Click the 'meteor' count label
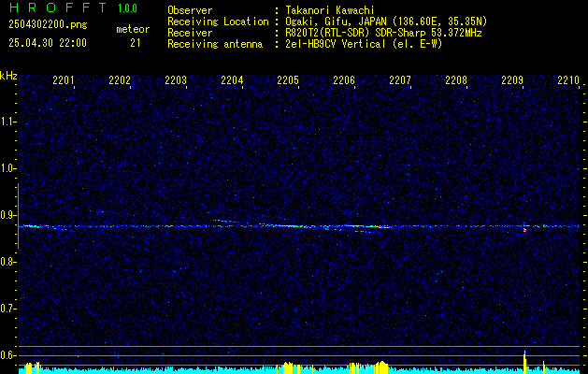The height and width of the screenshot is (374, 588). coord(133,29)
